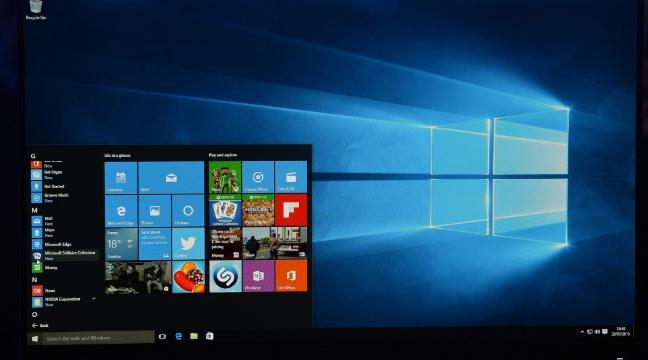
Task: Open the purple OneNote tile
Action: coord(258,276)
